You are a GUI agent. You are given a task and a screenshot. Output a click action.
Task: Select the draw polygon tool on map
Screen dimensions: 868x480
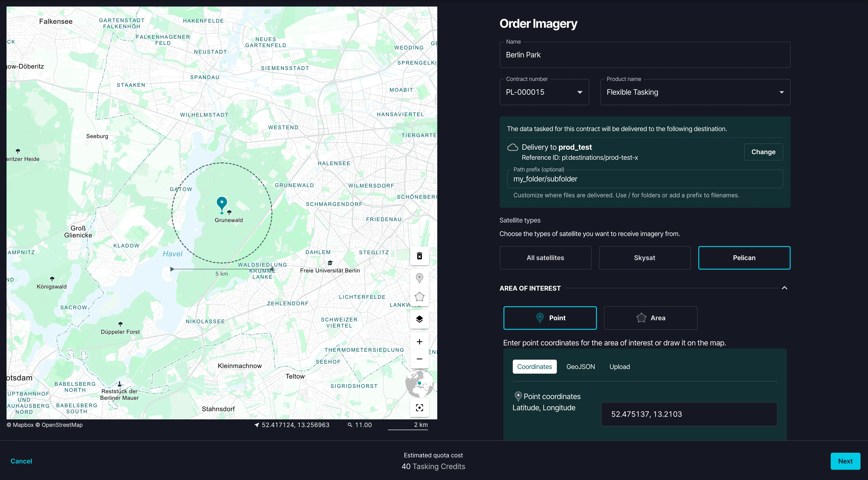point(419,297)
